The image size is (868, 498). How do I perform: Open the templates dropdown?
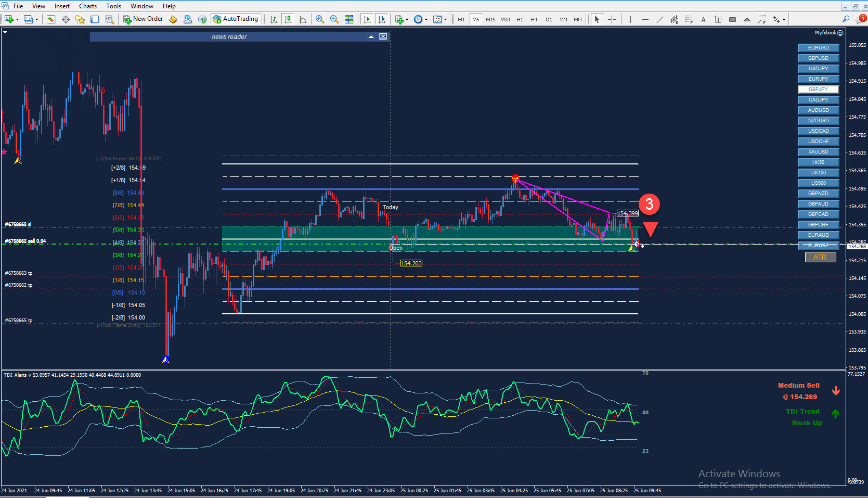point(440,19)
